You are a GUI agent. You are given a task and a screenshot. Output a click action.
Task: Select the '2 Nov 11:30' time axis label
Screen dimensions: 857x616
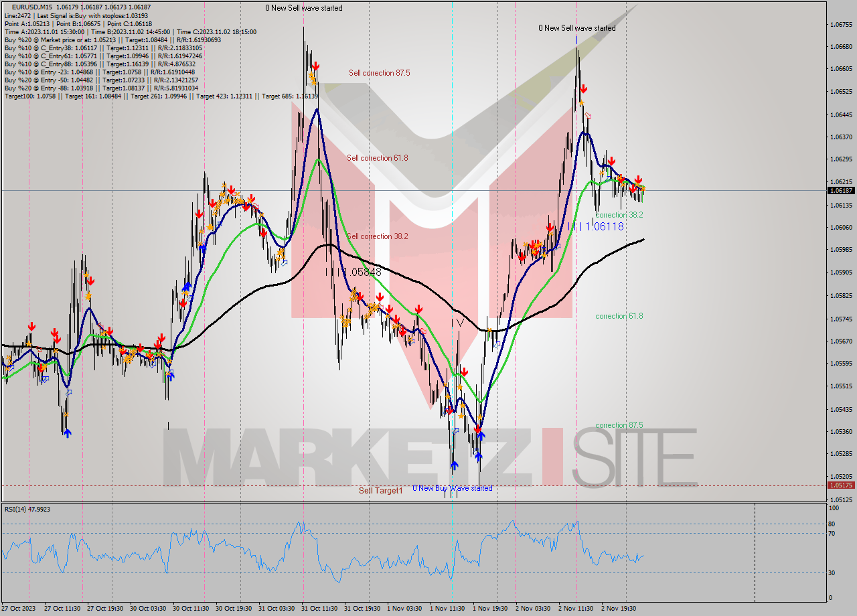tap(575, 609)
